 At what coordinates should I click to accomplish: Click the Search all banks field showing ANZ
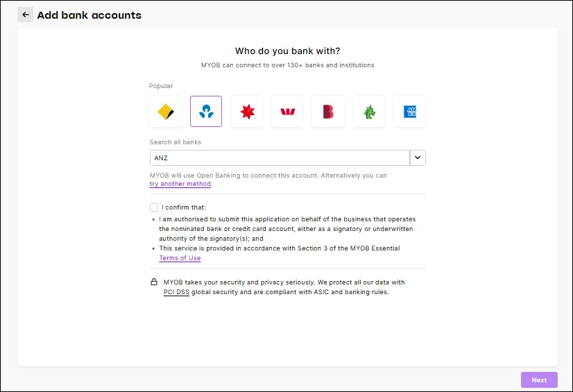click(x=280, y=157)
